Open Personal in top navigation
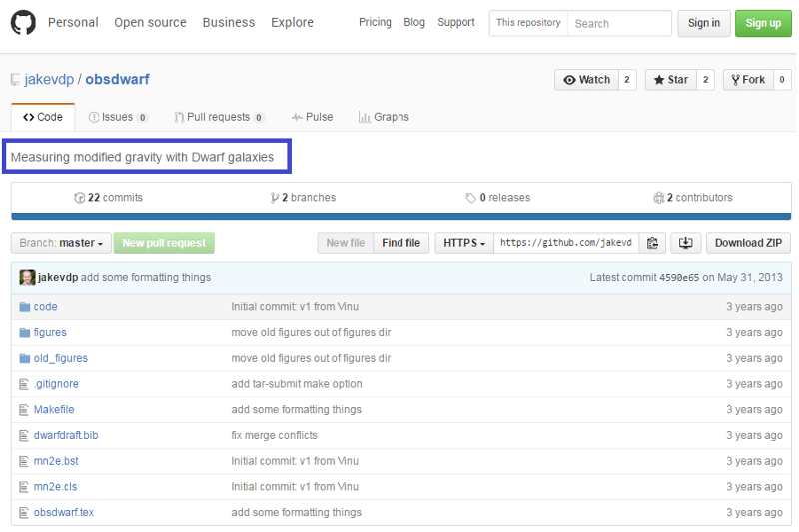 [x=73, y=22]
